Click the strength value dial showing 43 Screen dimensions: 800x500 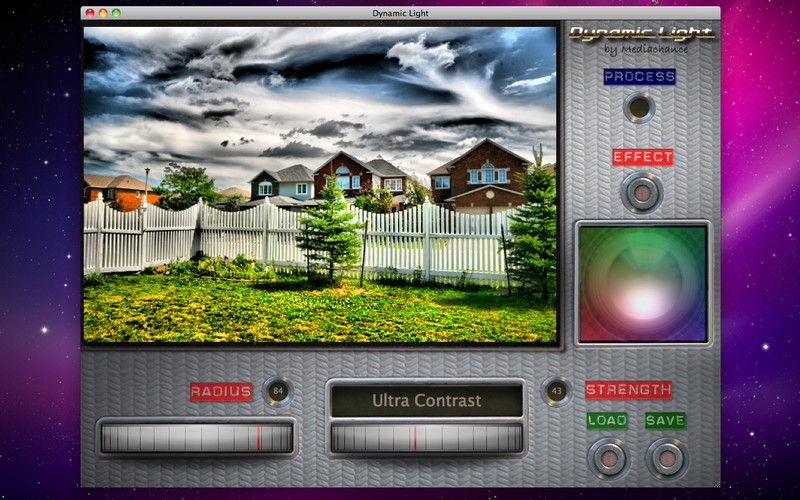click(556, 391)
